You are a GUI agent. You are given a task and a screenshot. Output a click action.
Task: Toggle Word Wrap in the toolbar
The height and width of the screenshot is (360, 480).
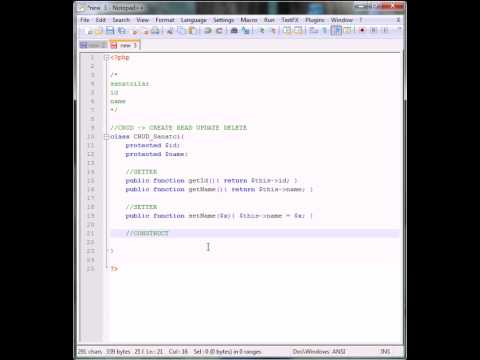click(x=314, y=31)
